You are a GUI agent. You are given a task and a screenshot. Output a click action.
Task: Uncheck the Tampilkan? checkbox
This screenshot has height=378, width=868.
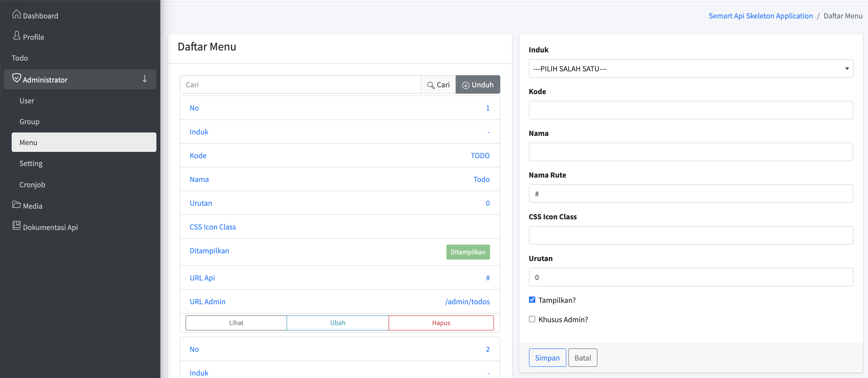532,300
